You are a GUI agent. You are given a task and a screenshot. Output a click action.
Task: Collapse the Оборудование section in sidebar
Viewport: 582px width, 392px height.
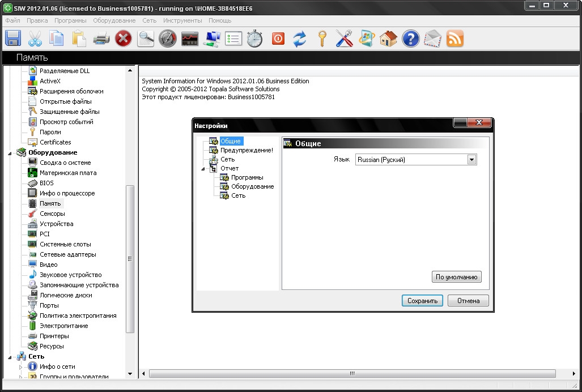(10, 153)
